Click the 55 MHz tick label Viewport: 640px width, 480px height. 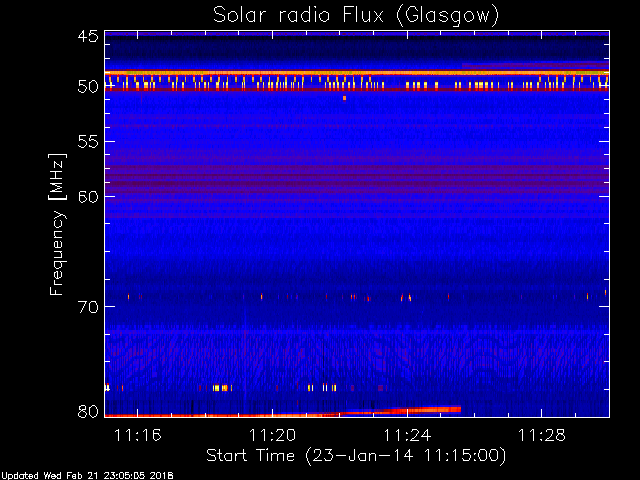tap(88, 142)
